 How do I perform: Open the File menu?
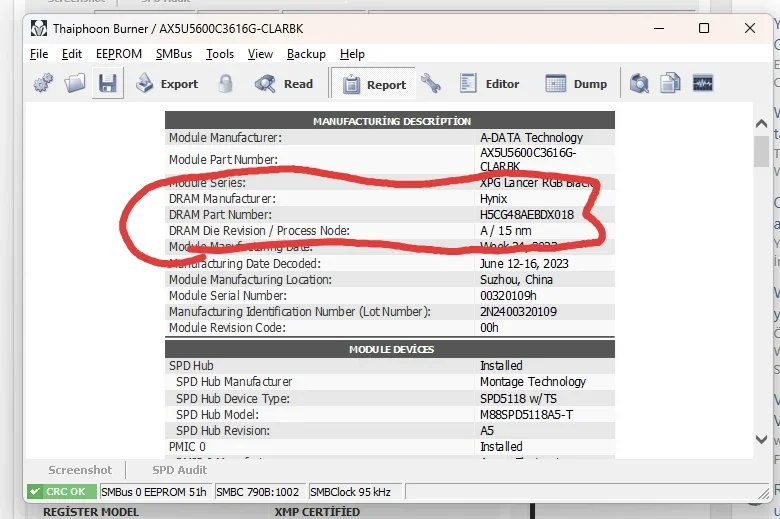point(39,54)
